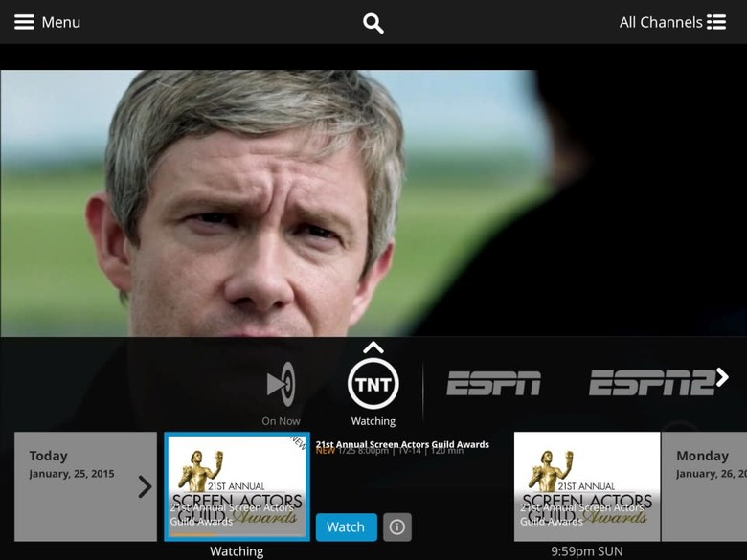
Task: Click the blue Watch button
Action: 347,527
